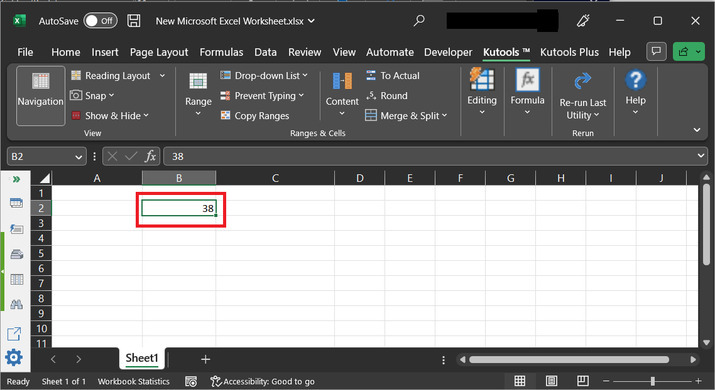Expand the Reading Layout dropdown
This screenshot has height=390, width=715.
(162, 76)
